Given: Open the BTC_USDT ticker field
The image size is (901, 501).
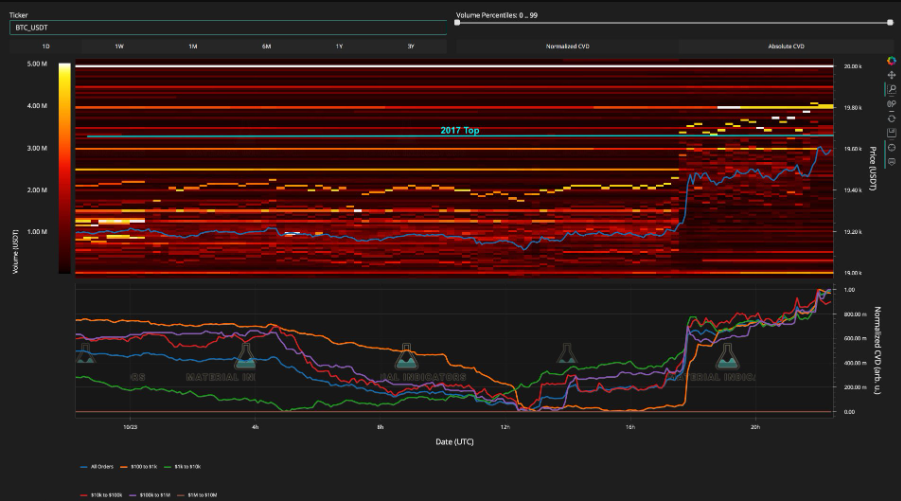Looking at the screenshot, I should 228,28.
